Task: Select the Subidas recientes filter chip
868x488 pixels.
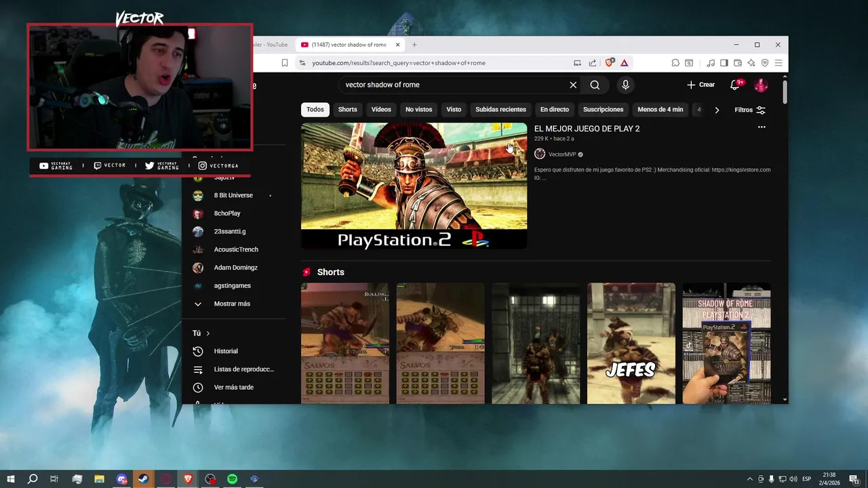Action: 500,109
